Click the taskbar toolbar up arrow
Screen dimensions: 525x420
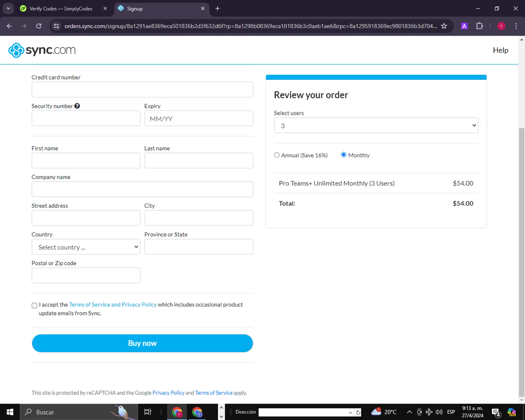(x=221, y=408)
